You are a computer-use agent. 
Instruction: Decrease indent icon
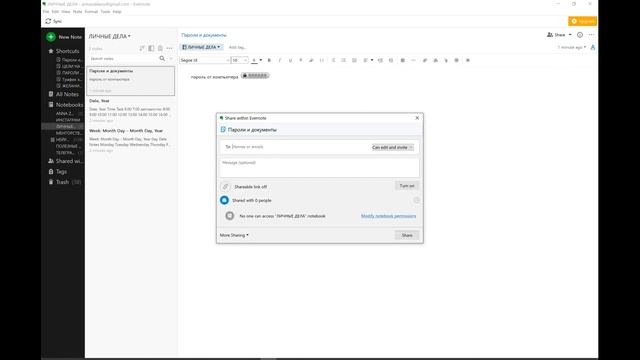pos(391,60)
